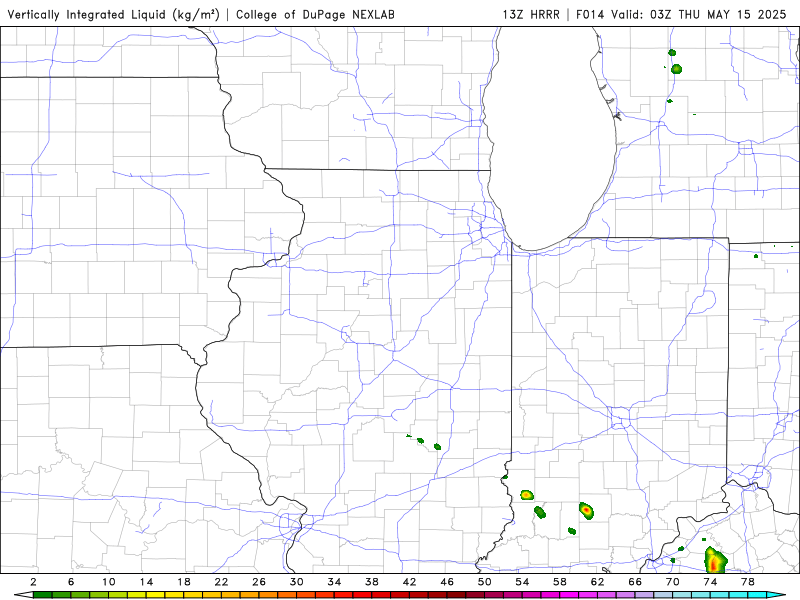Image resolution: width=800 pixels, height=600 pixels.
Task: Click the larger green cell in northern Michigan
Action: click(677, 69)
